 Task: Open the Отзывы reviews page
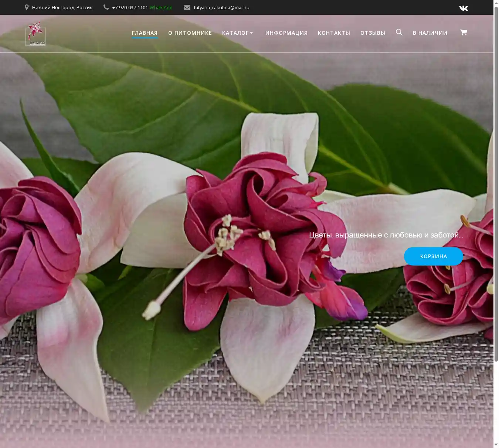pyautogui.click(x=373, y=33)
